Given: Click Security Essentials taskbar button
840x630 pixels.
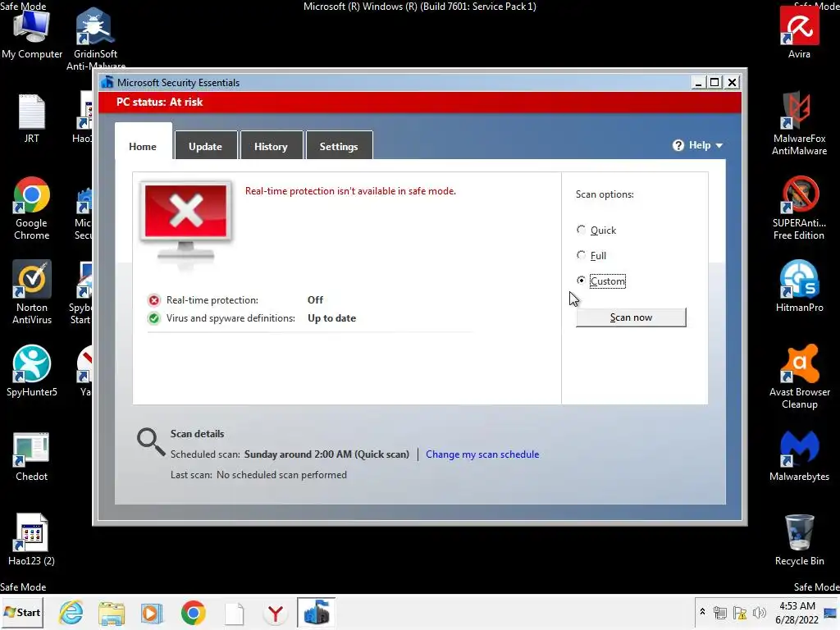Looking at the screenshot, I should [316, 612].
